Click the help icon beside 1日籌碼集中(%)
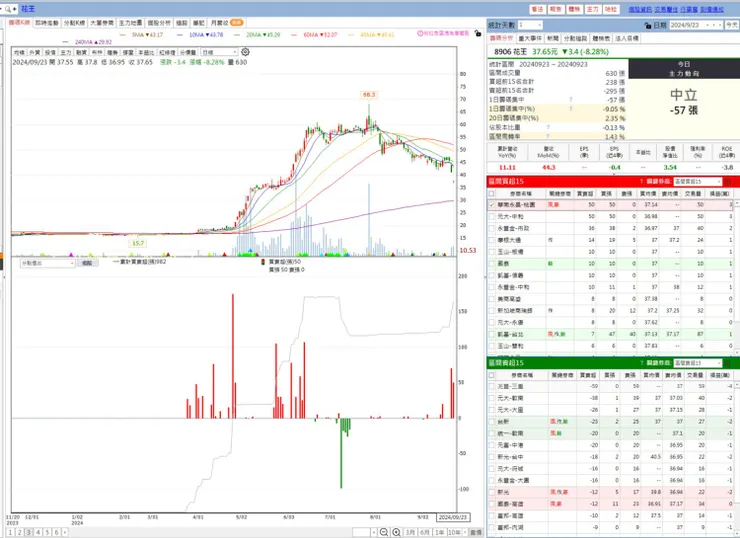The width and height of the screenshot is (740, 538). (571, 109)
